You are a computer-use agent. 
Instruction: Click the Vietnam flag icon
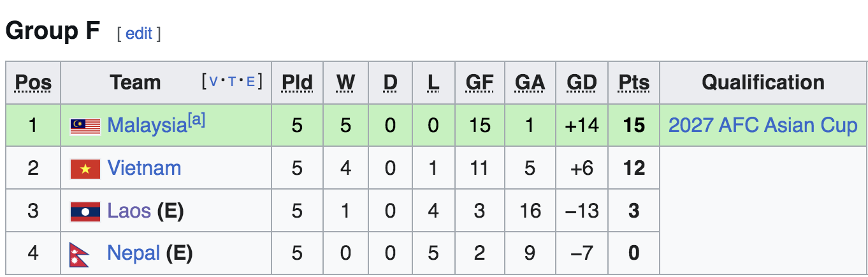point(85,169)
